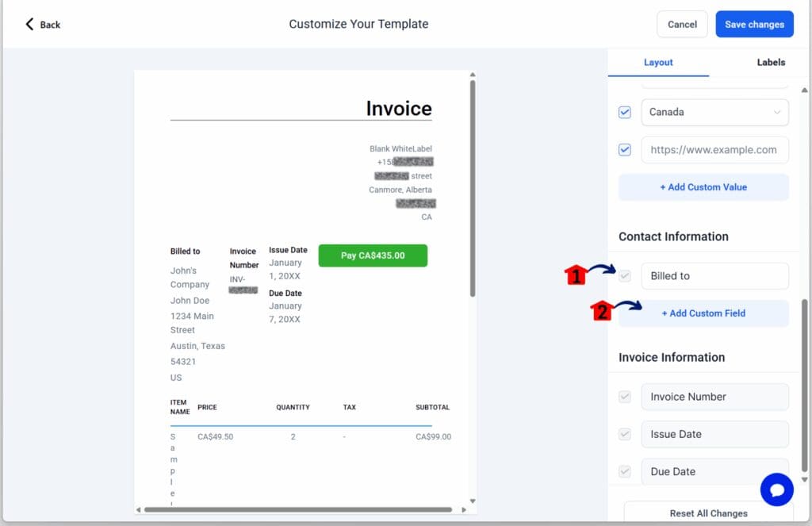Viewport: 812px width, 526px height.
Task: Click Cancel to discard edits
Action: 682,24
